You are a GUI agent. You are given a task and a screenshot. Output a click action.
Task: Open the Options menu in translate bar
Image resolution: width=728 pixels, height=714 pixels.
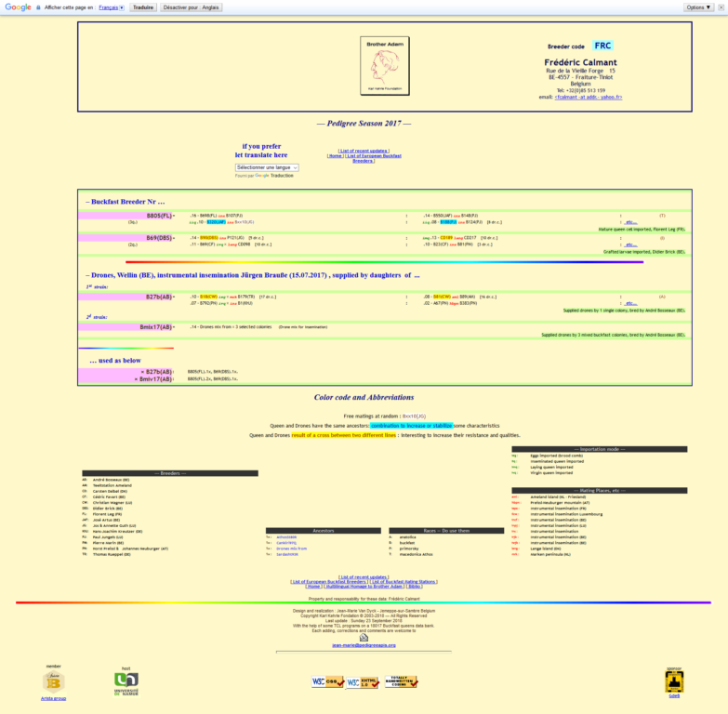coord(698,7)
